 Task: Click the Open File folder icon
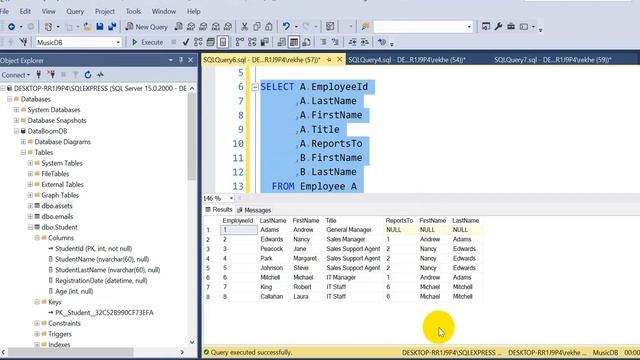pyautogui.click(x=87, y=27)
